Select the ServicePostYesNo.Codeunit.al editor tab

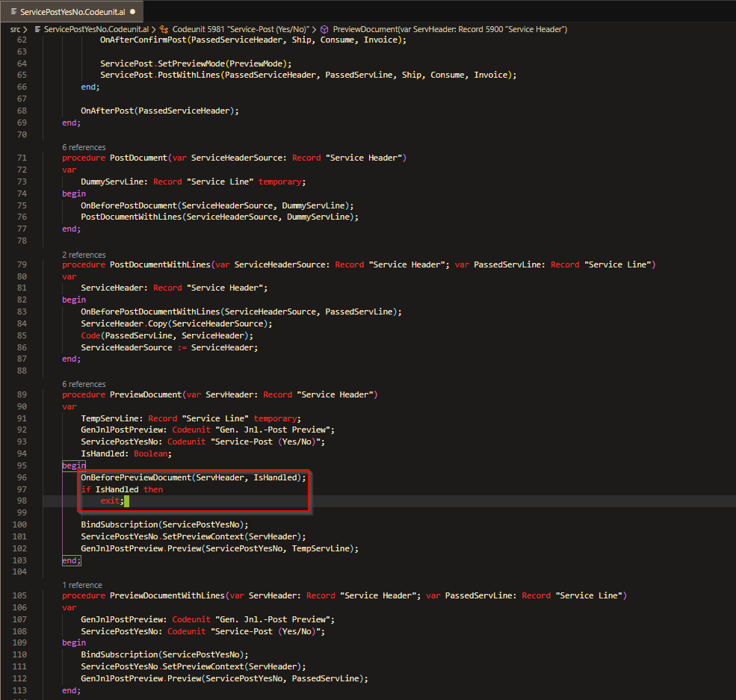(x=71, y=11)
